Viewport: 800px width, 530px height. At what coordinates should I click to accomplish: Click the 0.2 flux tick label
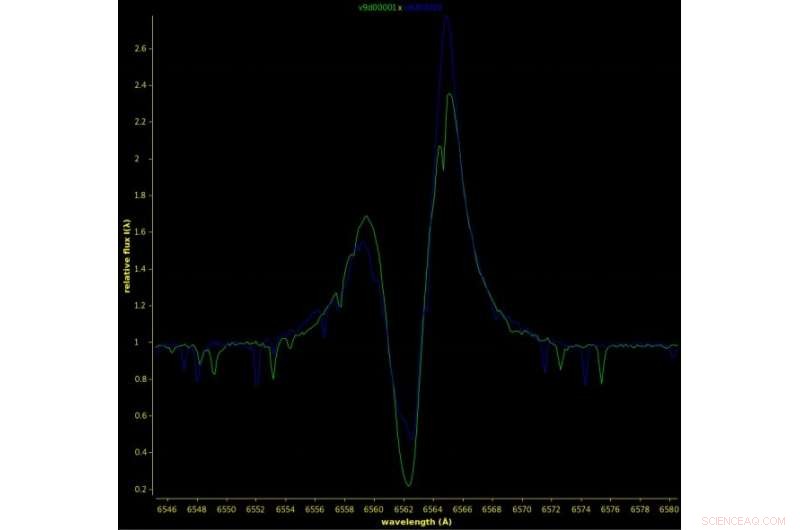click(142, 489)
